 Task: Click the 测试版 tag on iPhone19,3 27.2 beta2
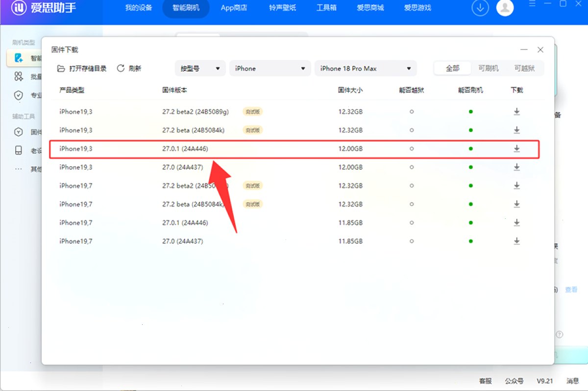pyautogui.click(x=253, y=112)
